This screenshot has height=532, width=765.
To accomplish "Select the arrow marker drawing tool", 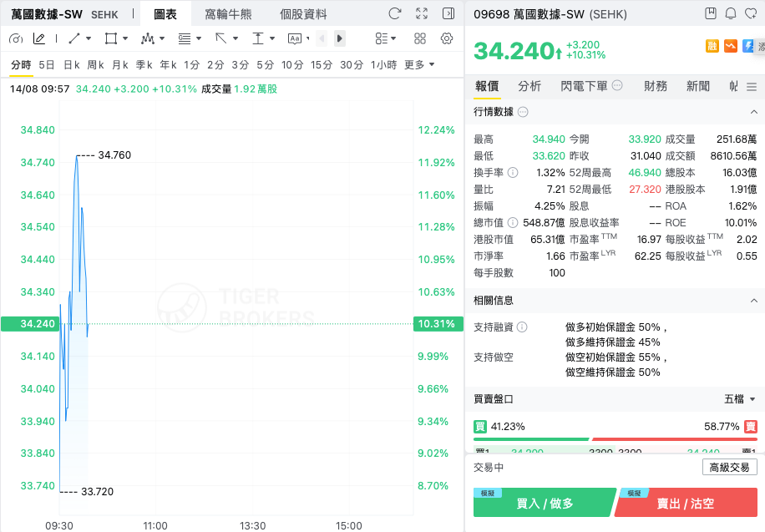I will pyautogui.click(x=221, y=38).
